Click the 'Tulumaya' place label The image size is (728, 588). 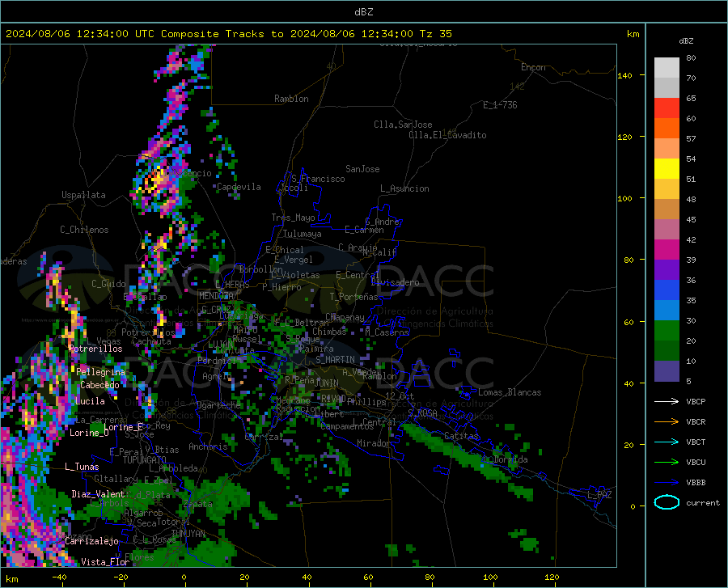click(x=302, y=234)
